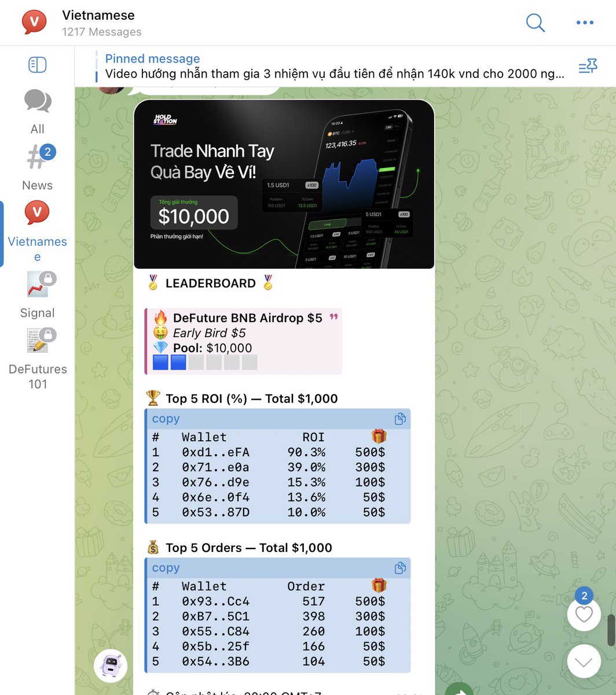The image size is (616, 695).
Task: Select wallet 0x76..d9e row
Action: (269, 482)
